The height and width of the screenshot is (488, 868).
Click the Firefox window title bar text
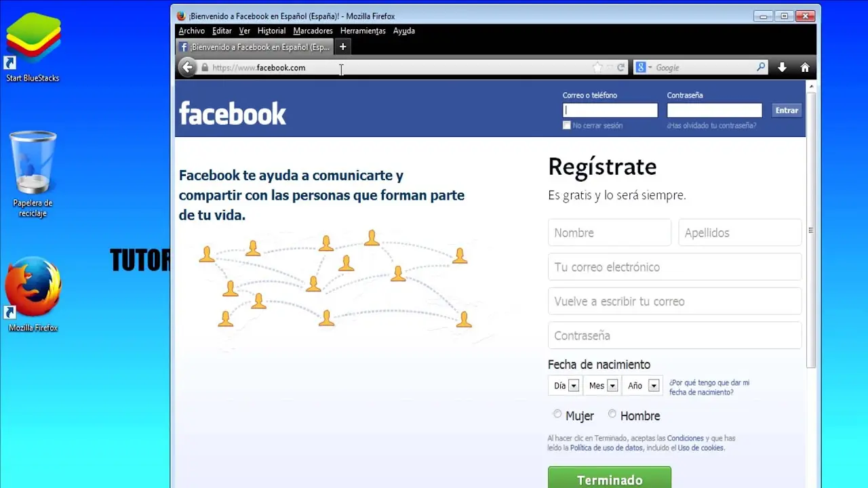click(x=292, y=16)
